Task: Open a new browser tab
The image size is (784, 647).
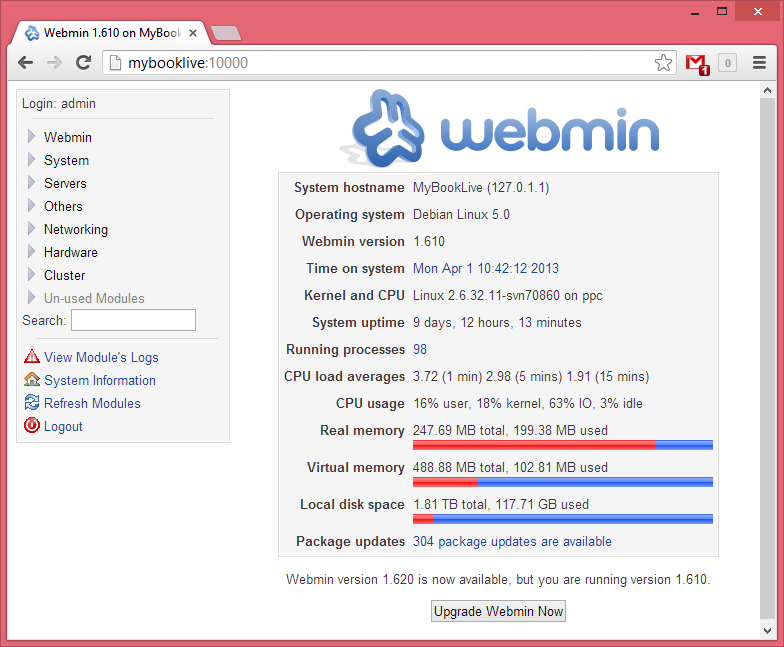Action: pyautogui.click(x=226, y=33)
